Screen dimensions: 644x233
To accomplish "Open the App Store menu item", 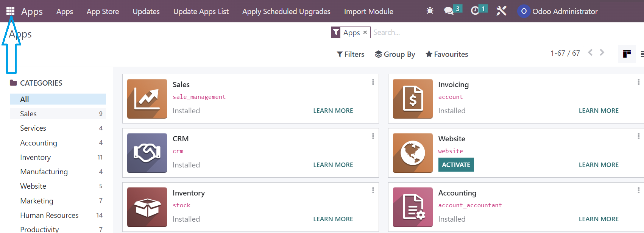I will 103,11.
